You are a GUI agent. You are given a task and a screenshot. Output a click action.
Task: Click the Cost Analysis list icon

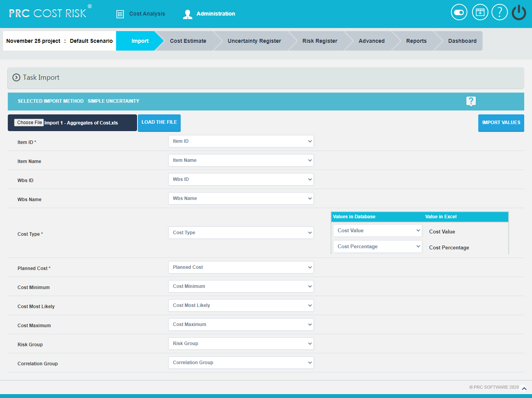click(x=120, y=14)
